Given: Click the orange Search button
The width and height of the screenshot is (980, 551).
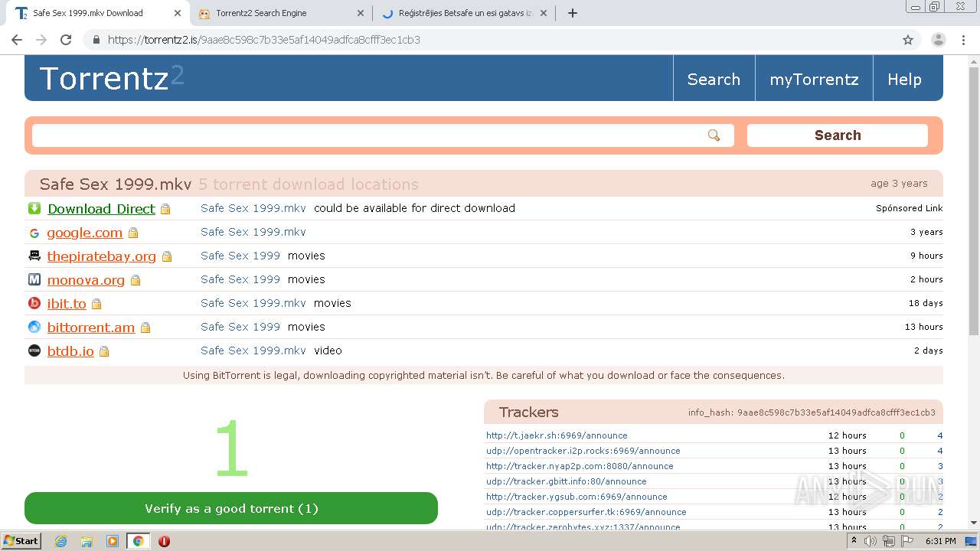Looking at the screenshot, I should pyautogui.click(x=838, y=135).
